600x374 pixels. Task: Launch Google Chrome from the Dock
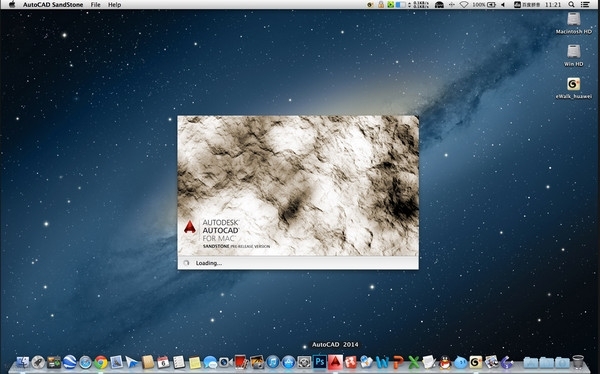[x=101, y=362]
